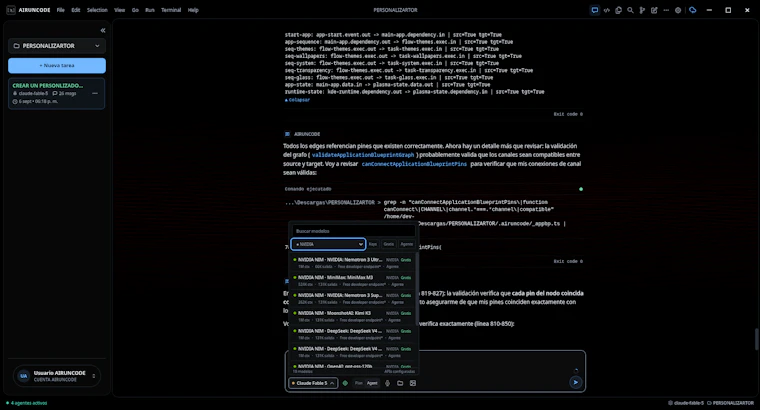This screenshot has width=760, height=410.
Task: Click the chat scrollbar thumb at right edge
Action: (756, 339)
